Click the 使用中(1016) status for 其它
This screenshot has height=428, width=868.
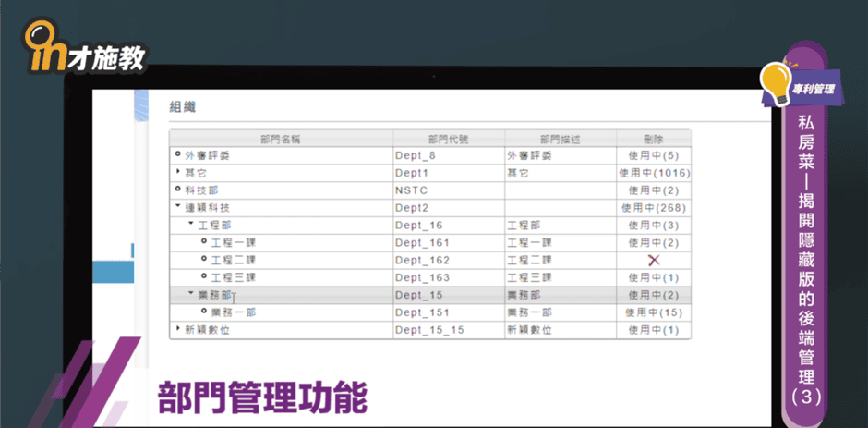click(x=654, y=173)
